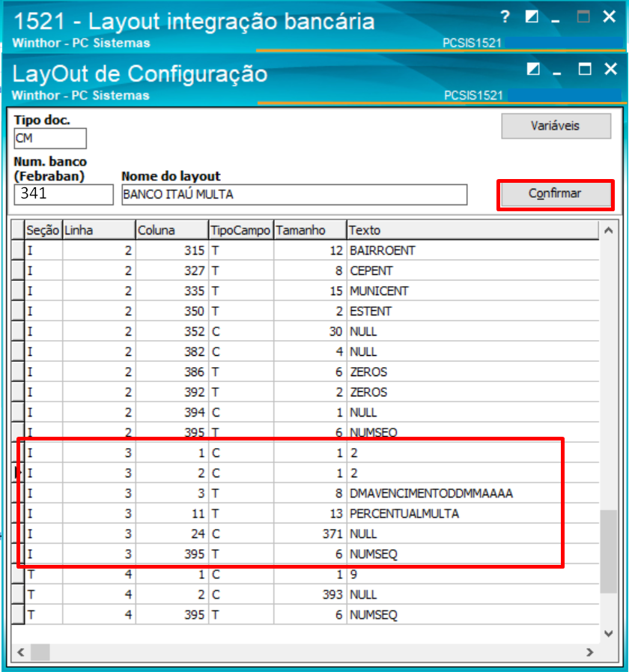Click the Coluna value 352

(172, 331)
